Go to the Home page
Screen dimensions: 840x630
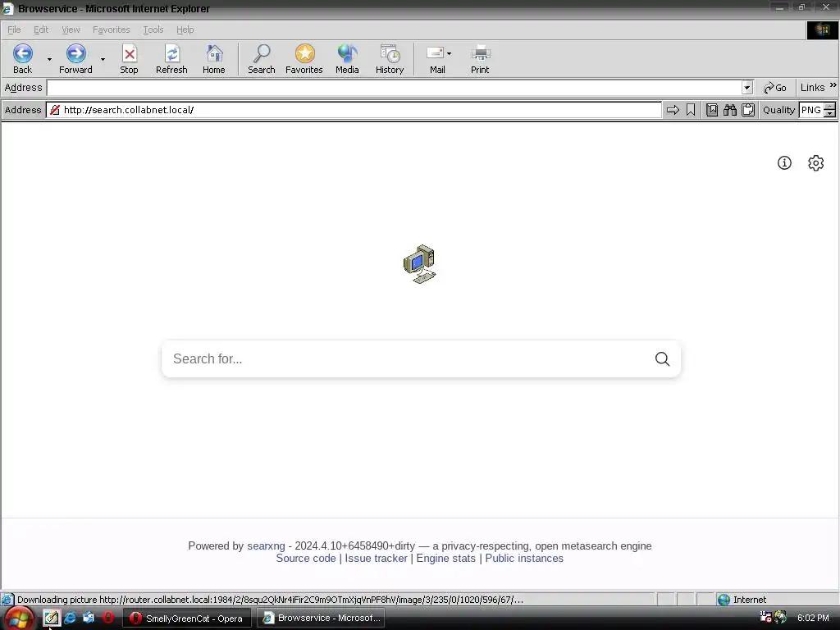click(214, 59)
